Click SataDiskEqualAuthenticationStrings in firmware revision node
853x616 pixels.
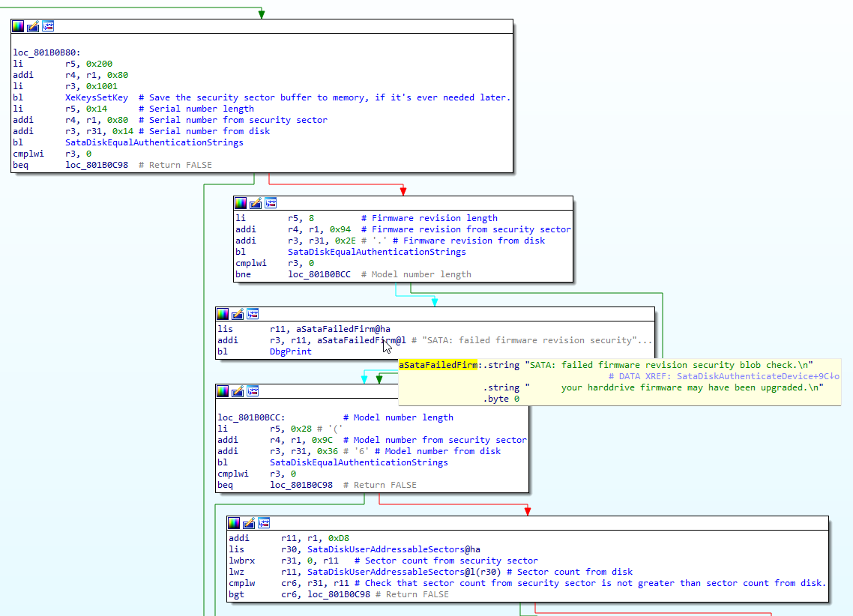pos(376,252)
